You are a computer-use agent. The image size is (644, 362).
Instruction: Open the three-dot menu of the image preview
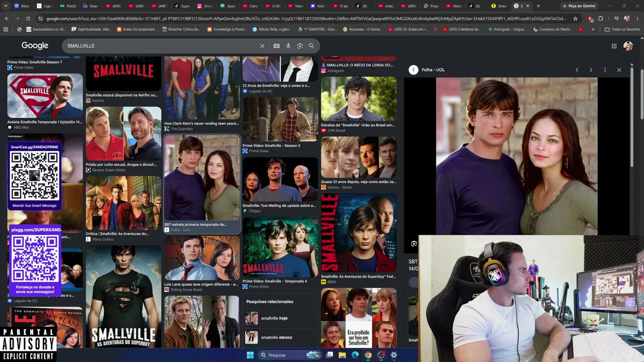point(605,70)
